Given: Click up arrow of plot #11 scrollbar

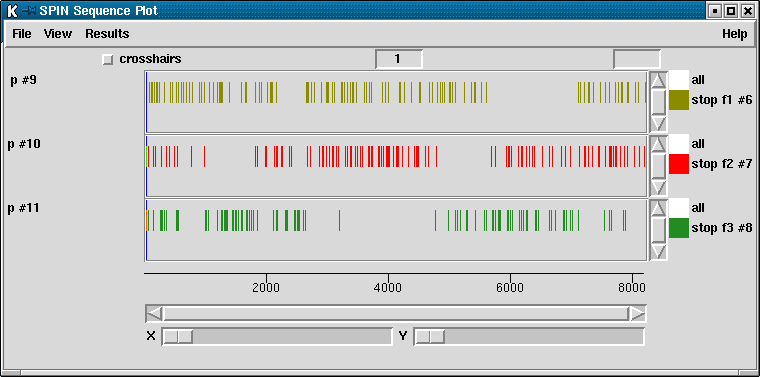Looking at the screenshot, I should tap(658, 208).
